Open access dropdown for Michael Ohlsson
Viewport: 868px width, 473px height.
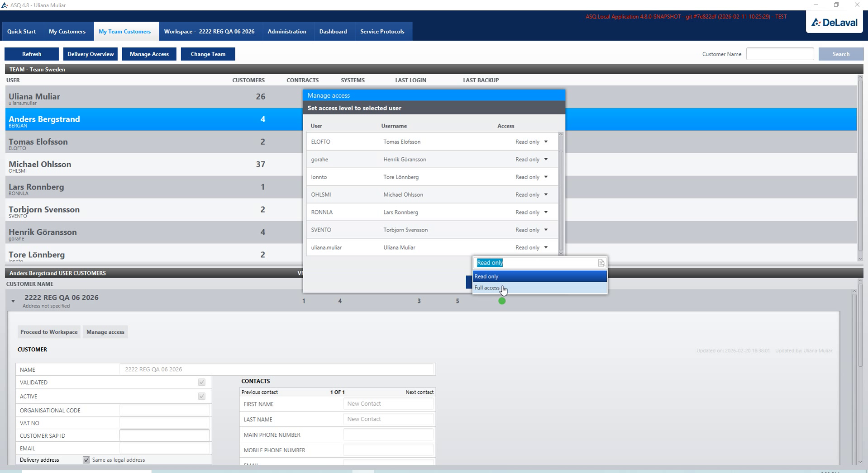pos(546,194)
